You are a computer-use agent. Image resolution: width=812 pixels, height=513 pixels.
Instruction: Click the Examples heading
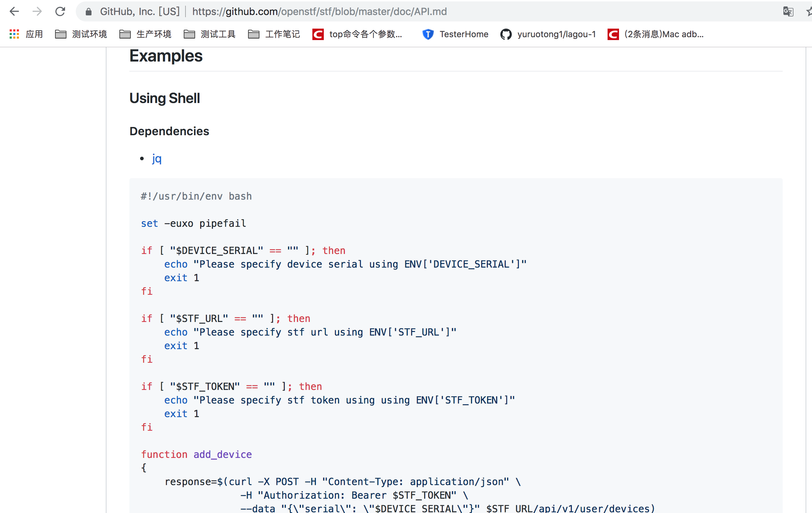tap(166, 56)
